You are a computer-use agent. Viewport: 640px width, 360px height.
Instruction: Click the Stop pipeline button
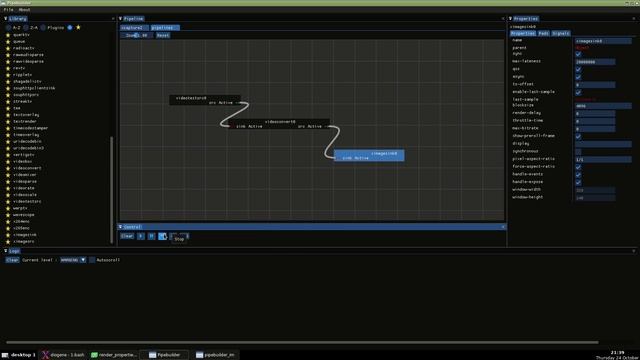pos(162,236)
